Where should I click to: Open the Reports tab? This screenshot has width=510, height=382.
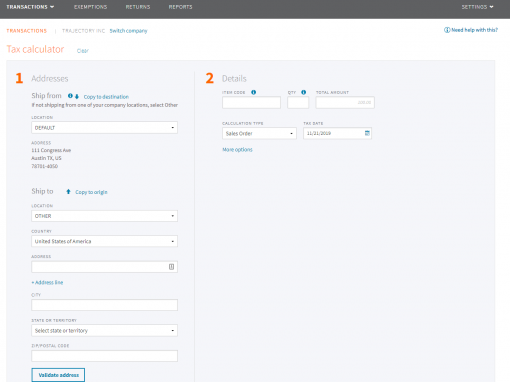coord(180,7)
